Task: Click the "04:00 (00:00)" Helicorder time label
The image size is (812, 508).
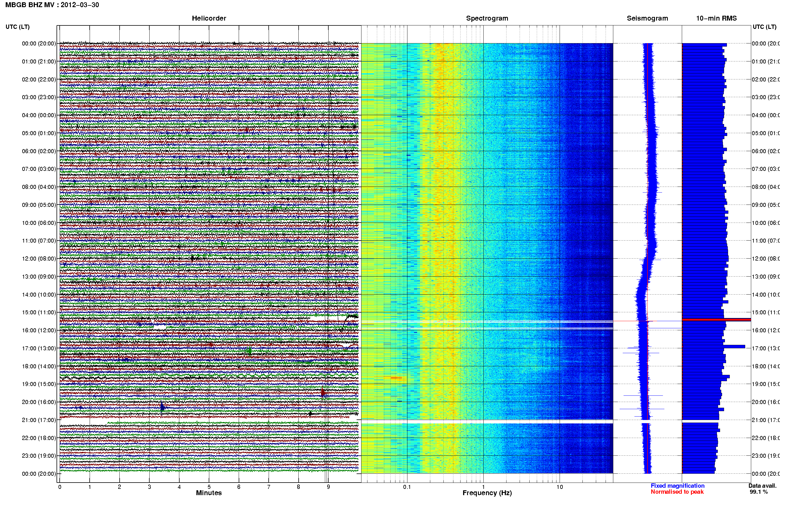Action: point(39,115)
